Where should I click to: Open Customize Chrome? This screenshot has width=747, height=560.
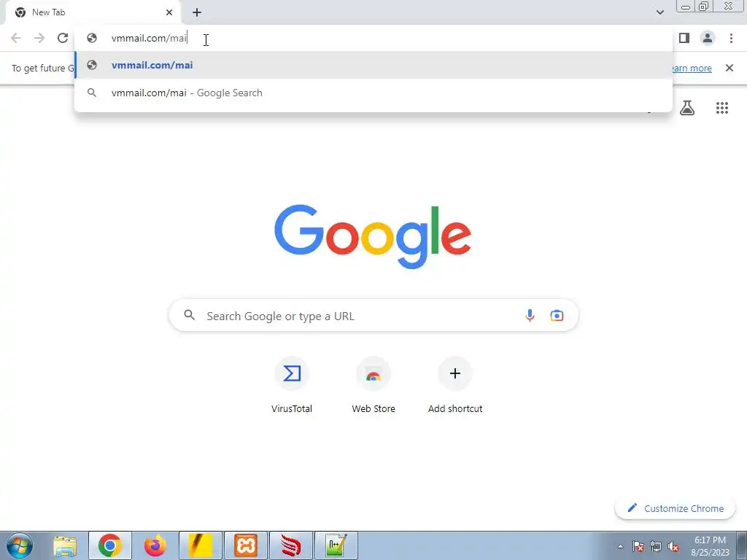[676, 508]
